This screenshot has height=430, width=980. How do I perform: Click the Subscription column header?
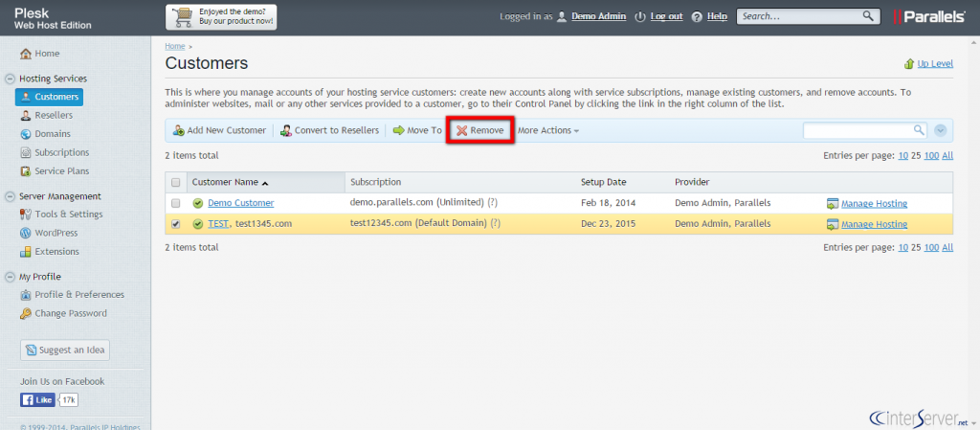click(x=375, y=183)
